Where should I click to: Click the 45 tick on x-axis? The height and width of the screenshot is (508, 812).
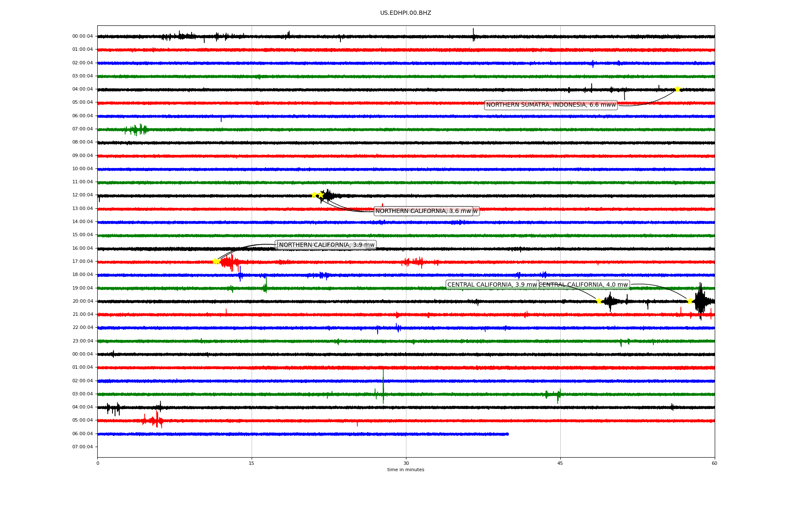(560, 463)
